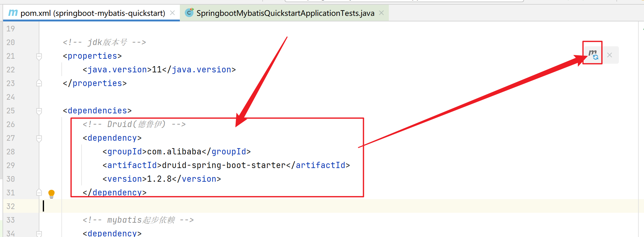The width and height of the screenshot is (644, 237).
Task: Click the opening <properties> tag
Action: point(92,56)
